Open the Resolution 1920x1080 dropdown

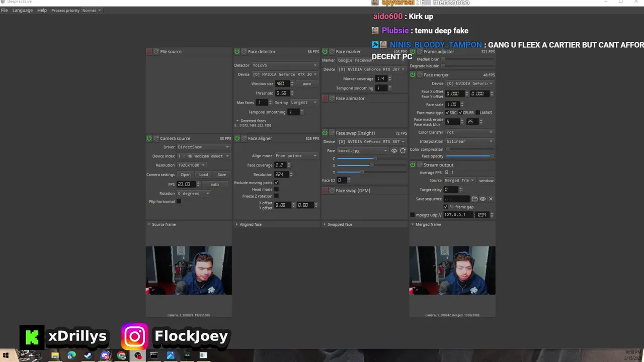pos(191,165)
